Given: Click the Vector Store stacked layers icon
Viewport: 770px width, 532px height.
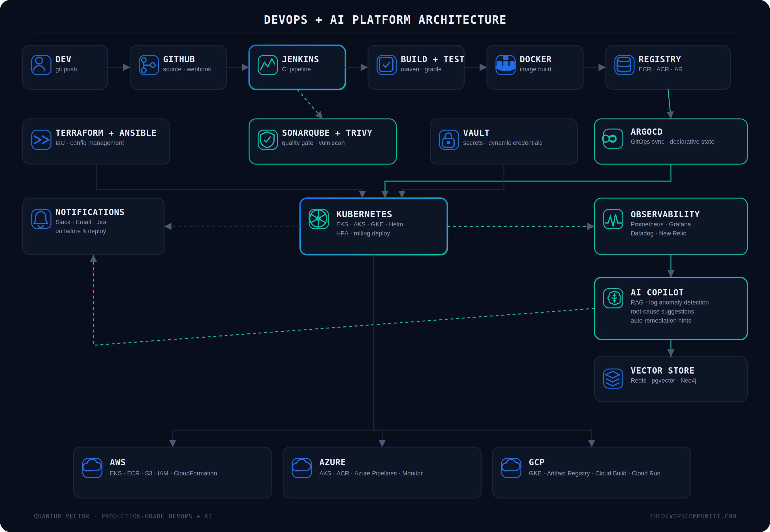Looking at the screenshot, I should click(x=613, y=379).
